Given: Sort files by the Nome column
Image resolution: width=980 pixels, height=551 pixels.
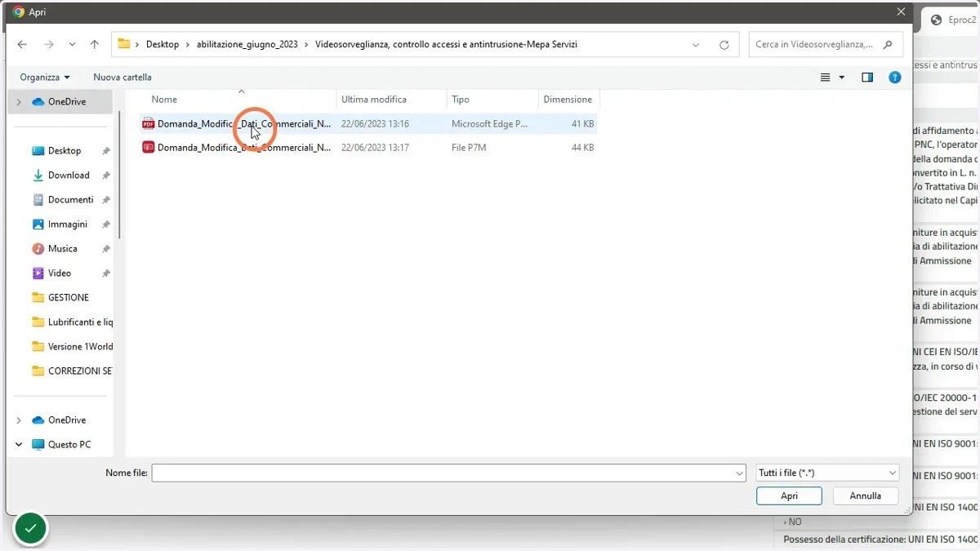Looking at the screenshot, I should [164, 100].
